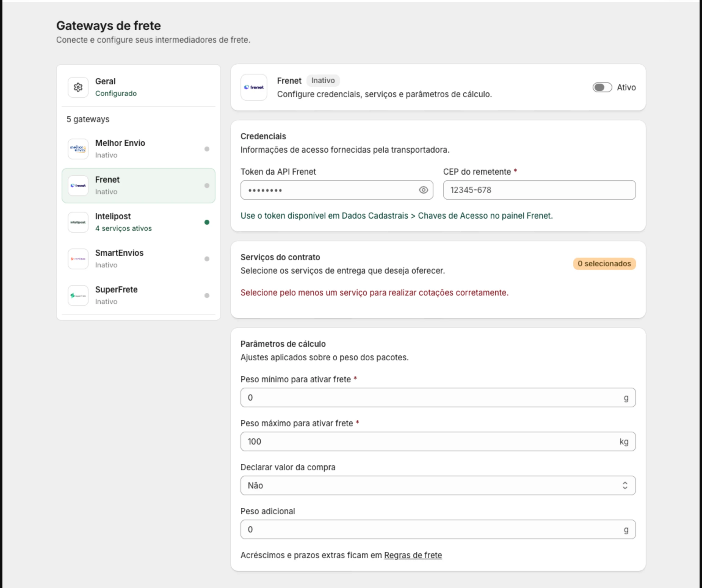Select the Melhor Envio gateway
This screenshot has width=702, height=588.
pyautogui.click(x=138, y=149)
